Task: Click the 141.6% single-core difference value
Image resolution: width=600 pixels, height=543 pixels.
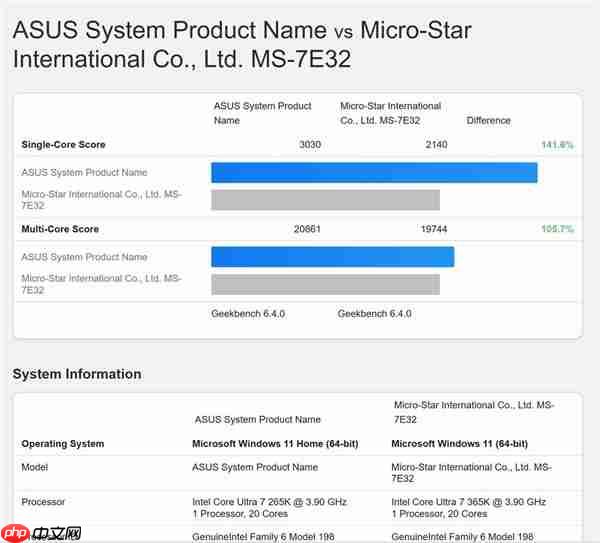Action: [557, 145]
